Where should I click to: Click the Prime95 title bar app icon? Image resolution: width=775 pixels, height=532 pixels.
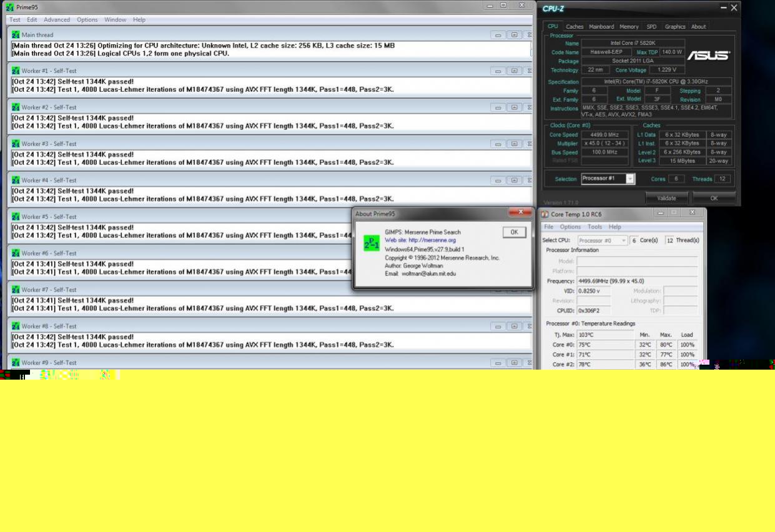click(9, 7)
